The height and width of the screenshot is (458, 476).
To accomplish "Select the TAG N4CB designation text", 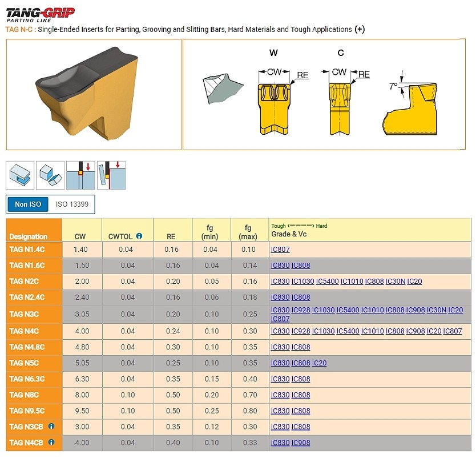I will click(26, 443).
